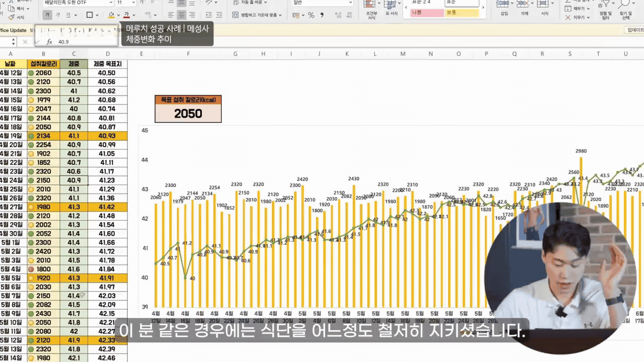
Task: Click the target calorie value 2050
Action: click(188, 113)
